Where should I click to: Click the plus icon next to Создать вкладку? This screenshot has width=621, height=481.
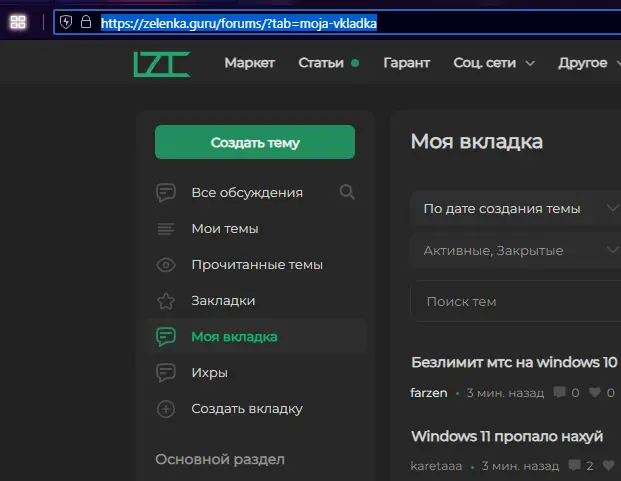click(x=166, y=408)
